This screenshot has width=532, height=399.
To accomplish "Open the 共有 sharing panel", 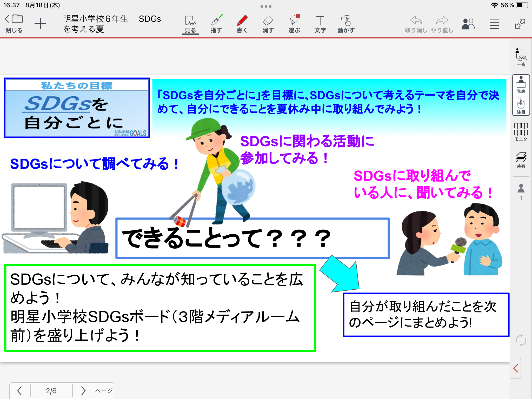I will [x=521, y=160].
